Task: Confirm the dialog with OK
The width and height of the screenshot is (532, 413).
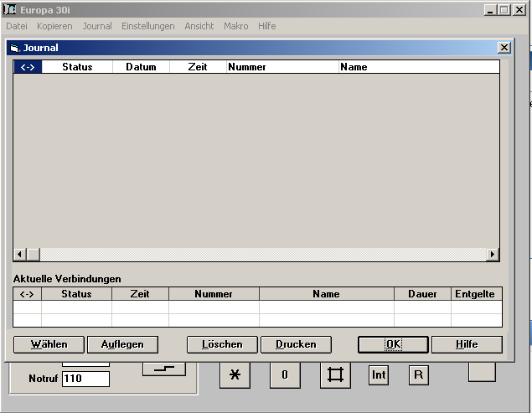Action: pyautogui.click(x=393, y=344)
